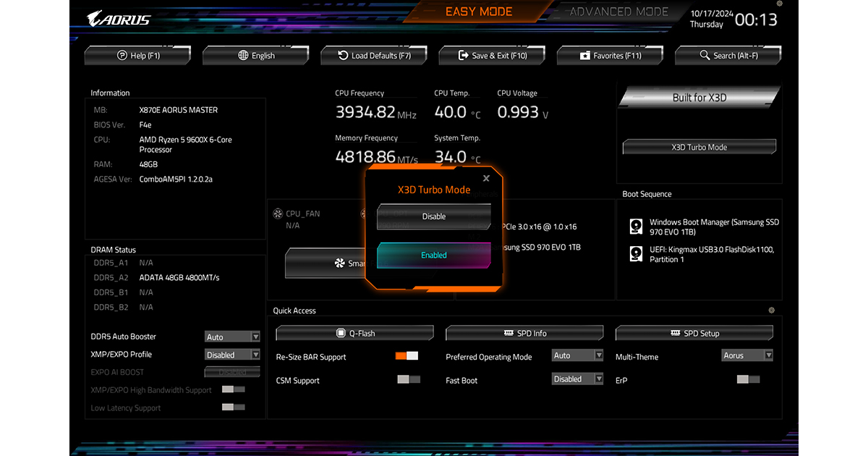
Task: Click the System Temp. value 34.0
Action: pos(451,157)
